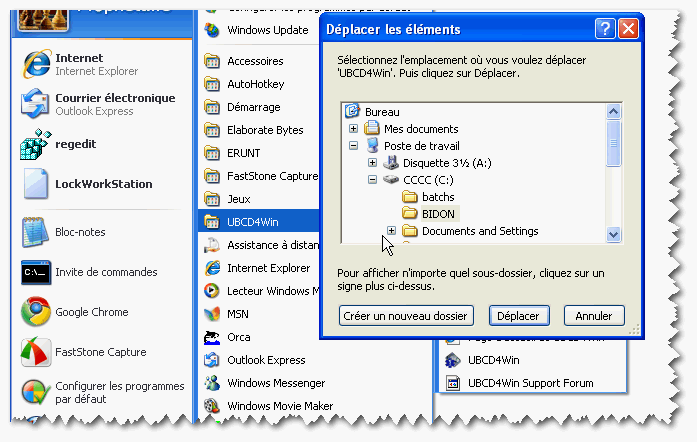Select Poste de travail in folder tree
Viewport: 697px width, 442px height.
421,146
